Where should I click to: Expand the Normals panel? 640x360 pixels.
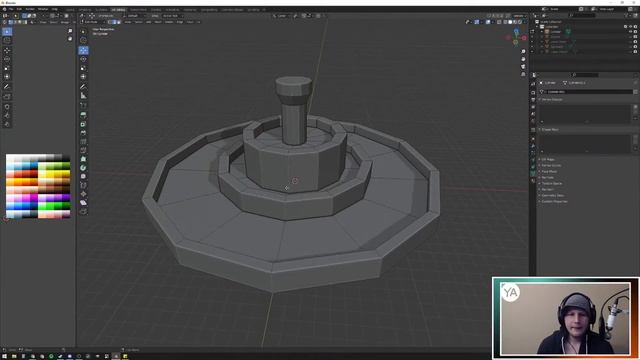click(547, 178)
